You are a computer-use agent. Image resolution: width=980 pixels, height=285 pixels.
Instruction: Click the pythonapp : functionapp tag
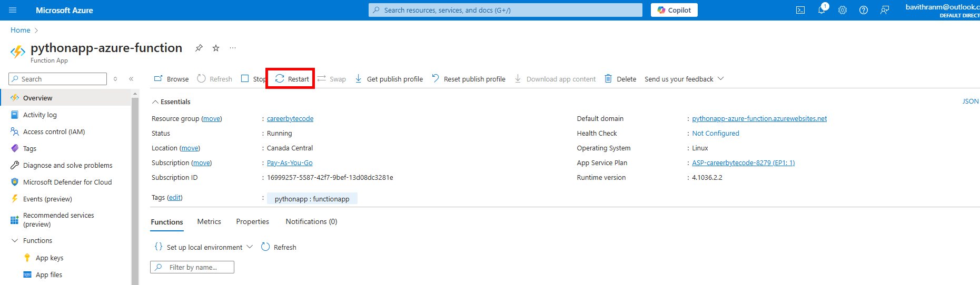pos(312,198)
